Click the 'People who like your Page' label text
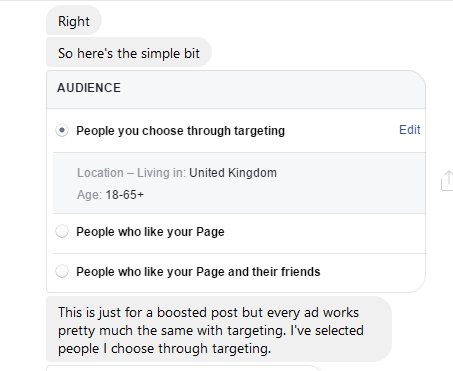 (x=150, y=232)
